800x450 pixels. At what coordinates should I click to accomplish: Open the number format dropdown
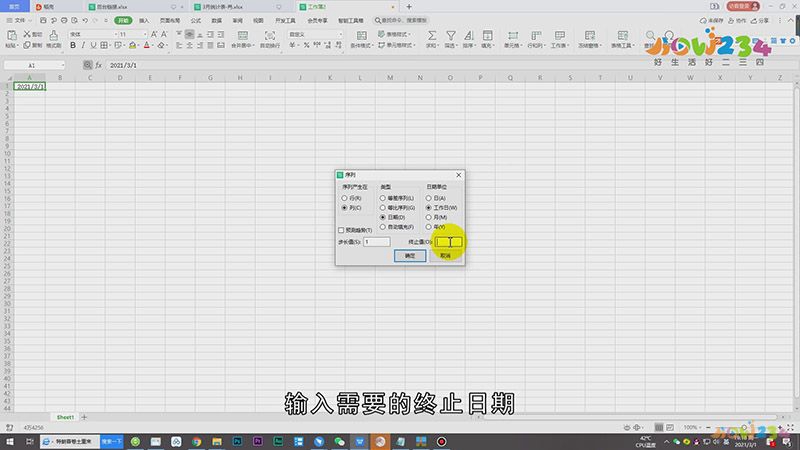pyautogui.click(x=340, y=34)
